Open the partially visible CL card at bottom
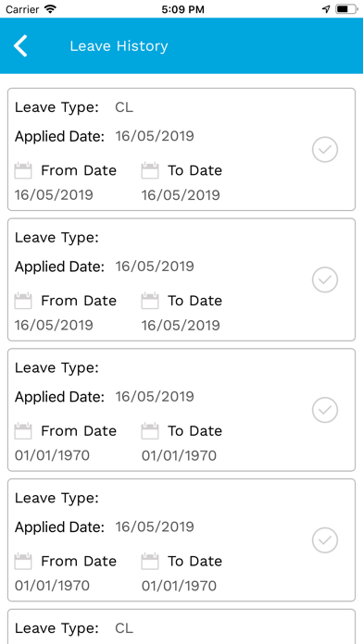This screenshot has width=363, height=644. [181, 626]
